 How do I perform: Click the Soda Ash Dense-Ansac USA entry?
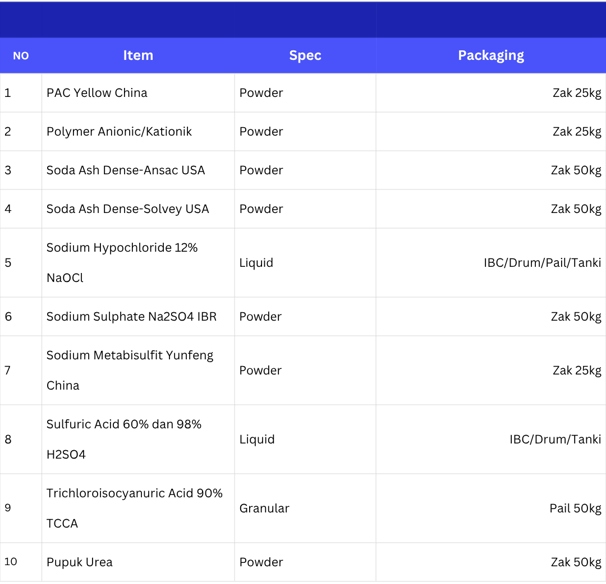point(138,170)
